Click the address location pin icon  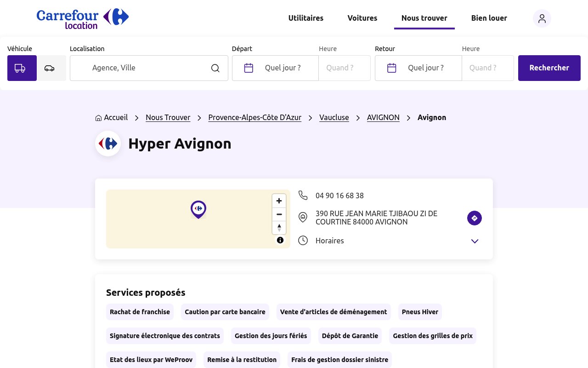303,218
